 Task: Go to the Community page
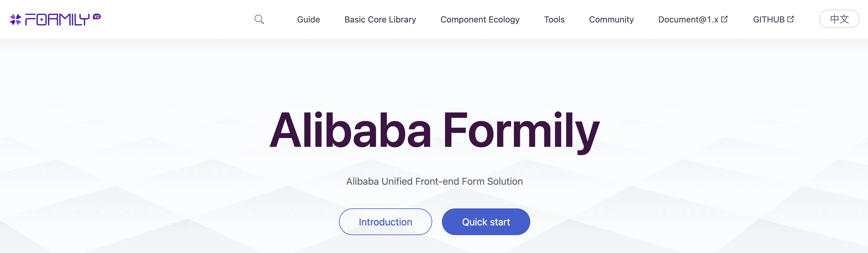[x=611, y=19]
